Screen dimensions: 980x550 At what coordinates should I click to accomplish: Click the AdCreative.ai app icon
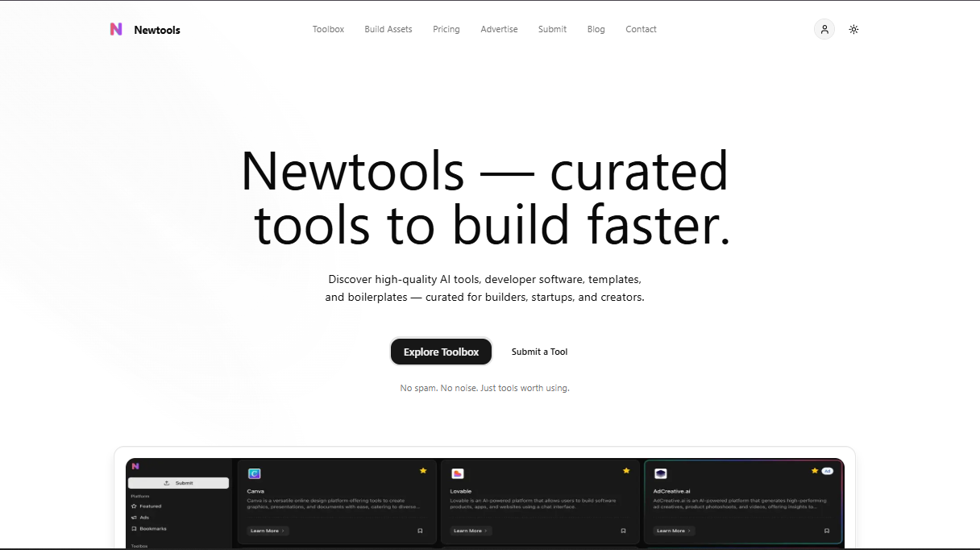661,473
